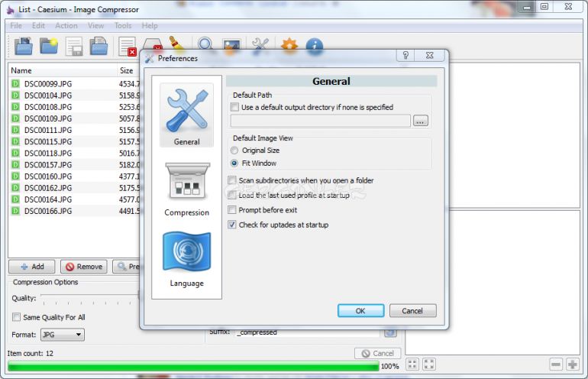588x379 pixels.
Task: Toggle Load the last used profile checkbox
Action: pos(232,195)
